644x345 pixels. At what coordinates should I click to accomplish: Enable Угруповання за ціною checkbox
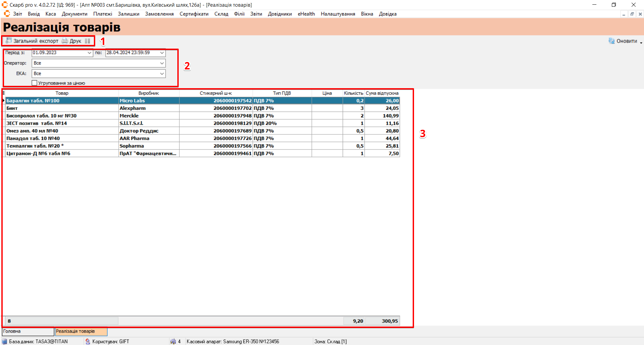pyautogui.click(x=35, y=83)
